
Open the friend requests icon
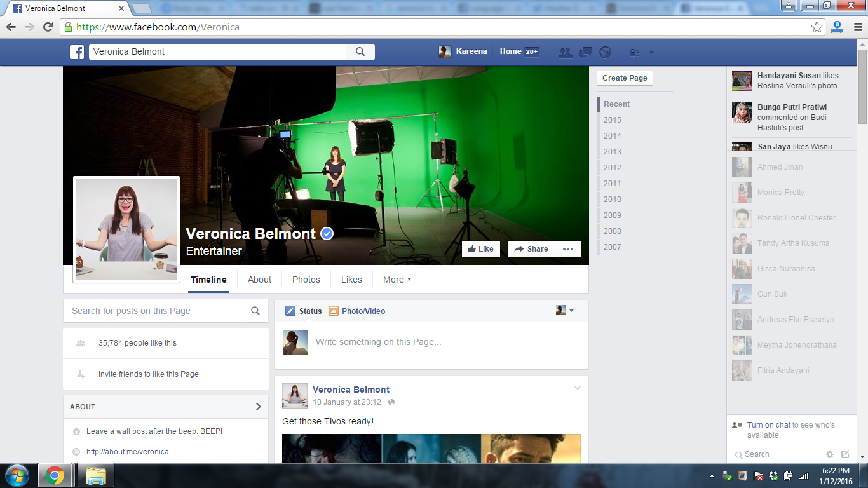pyautogui.click(x=565, y=53)
